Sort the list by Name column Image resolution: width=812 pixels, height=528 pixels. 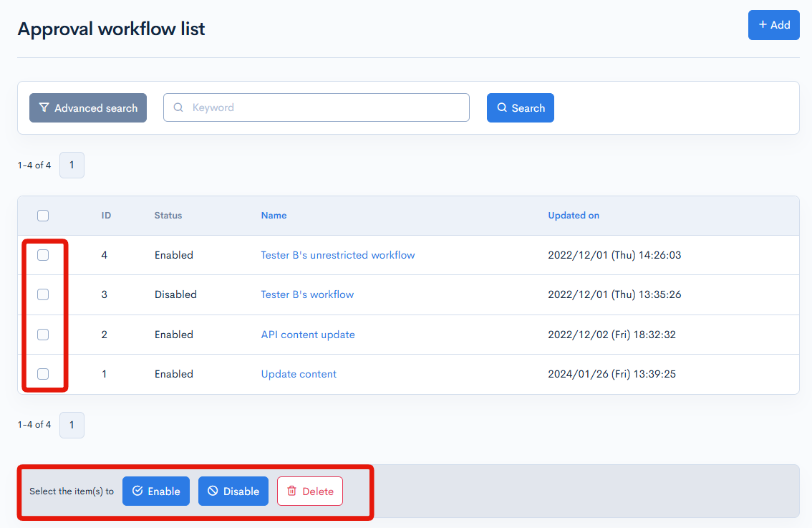tap(274, 216)
